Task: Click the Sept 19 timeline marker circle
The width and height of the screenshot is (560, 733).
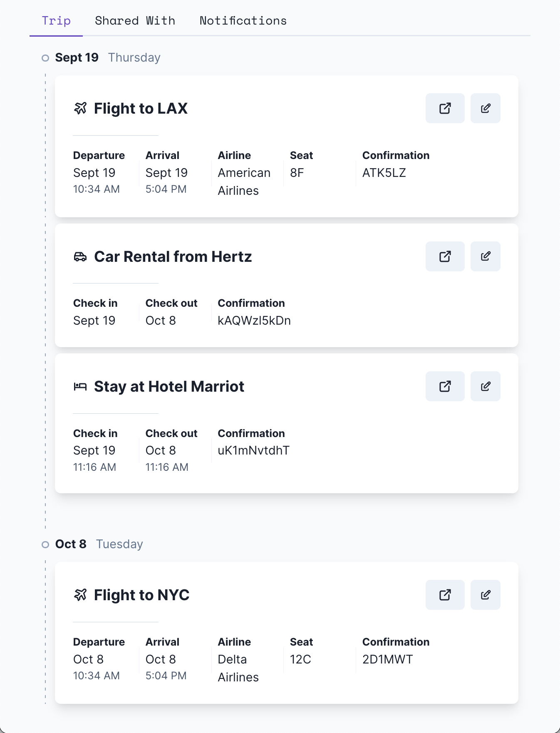Action: [x=45, y=58]
